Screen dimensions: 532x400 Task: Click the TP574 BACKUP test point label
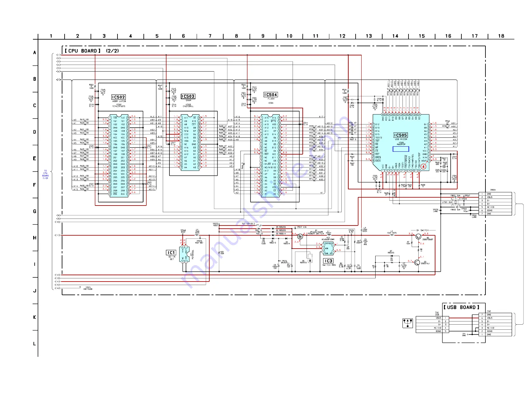click(284, 262)
